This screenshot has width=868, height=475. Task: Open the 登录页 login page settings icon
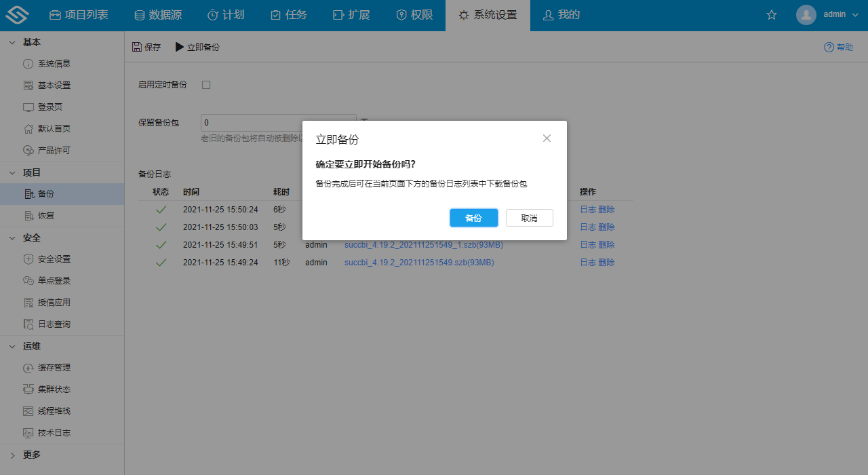tap(28, 107)
